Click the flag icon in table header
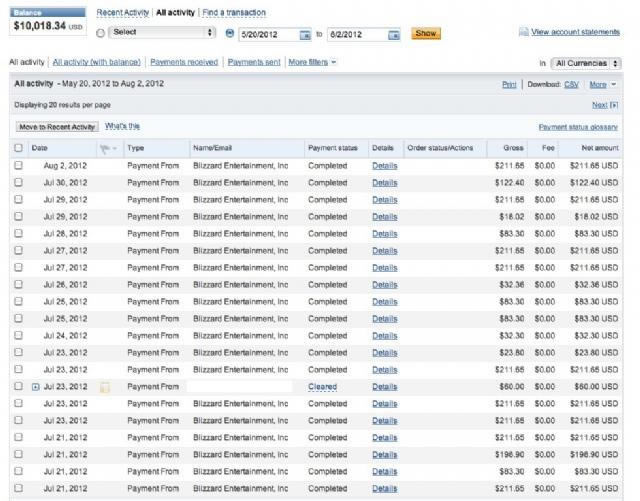This screenshot has width=640, height=501. 104,148
